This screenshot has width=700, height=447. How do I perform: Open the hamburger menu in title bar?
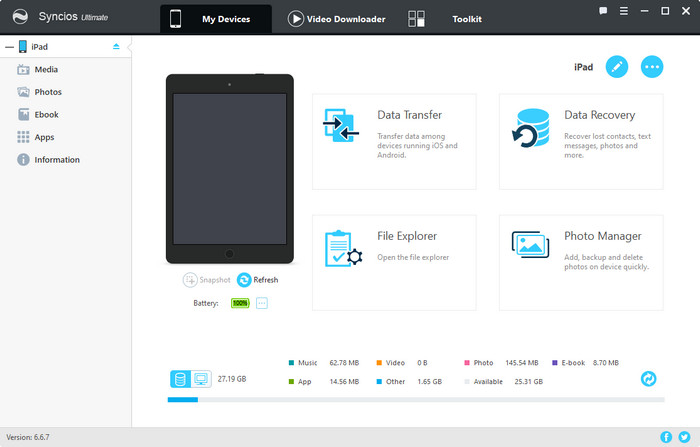tap(624, 11)
